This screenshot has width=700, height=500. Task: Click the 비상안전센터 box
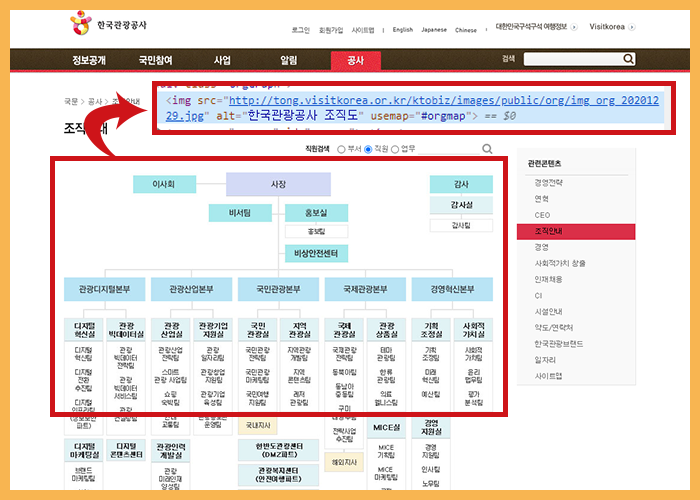[317, 254]
